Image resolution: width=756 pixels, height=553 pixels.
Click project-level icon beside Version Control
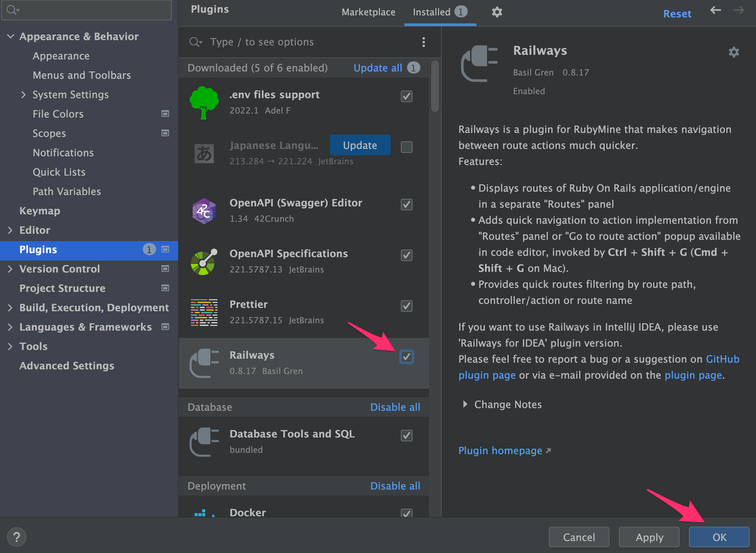(x=165, y=269)
